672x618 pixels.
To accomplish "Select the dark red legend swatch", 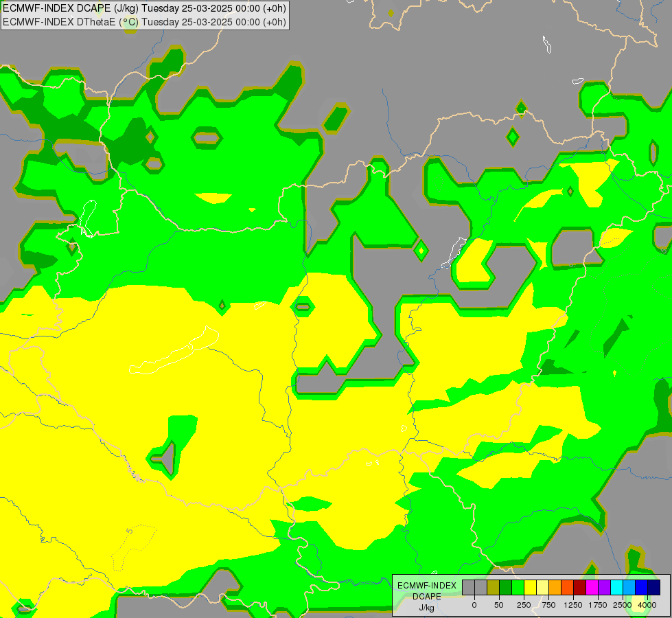I will (580, 587).
